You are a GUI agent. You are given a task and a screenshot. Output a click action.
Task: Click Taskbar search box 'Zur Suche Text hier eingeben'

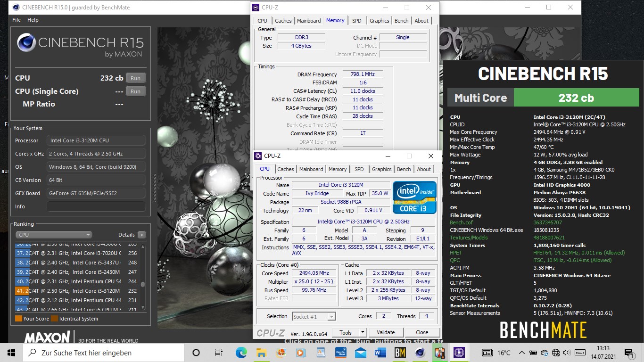[x=104, y=353]
